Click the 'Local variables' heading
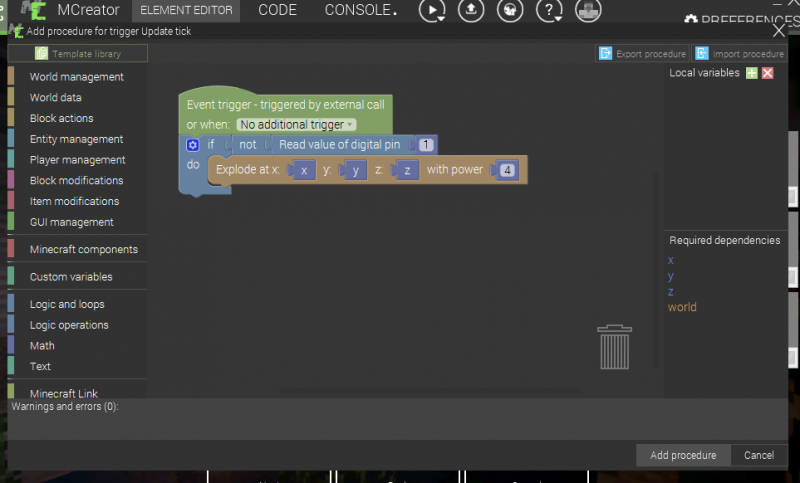The image size is (800, 483). (704, 73)
